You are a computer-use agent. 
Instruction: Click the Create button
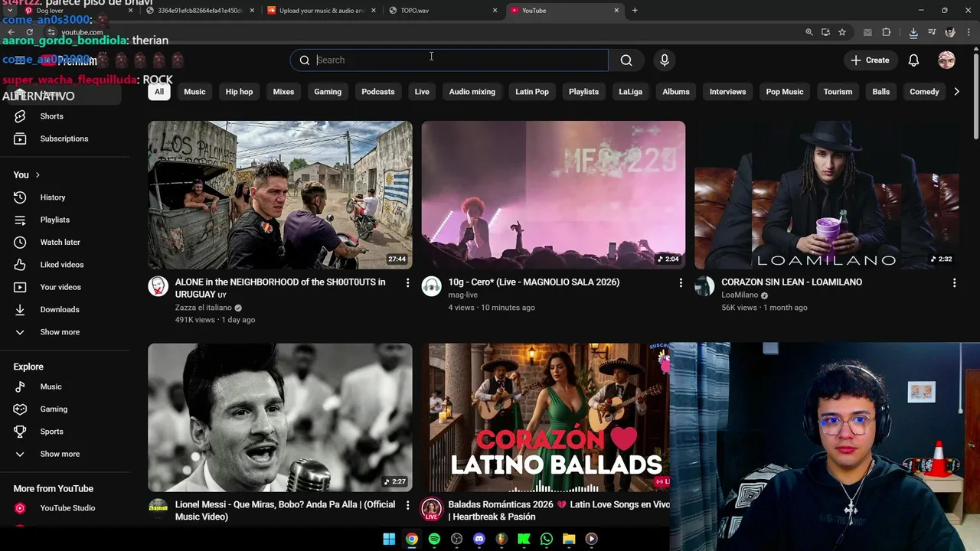tap(870, 60)
